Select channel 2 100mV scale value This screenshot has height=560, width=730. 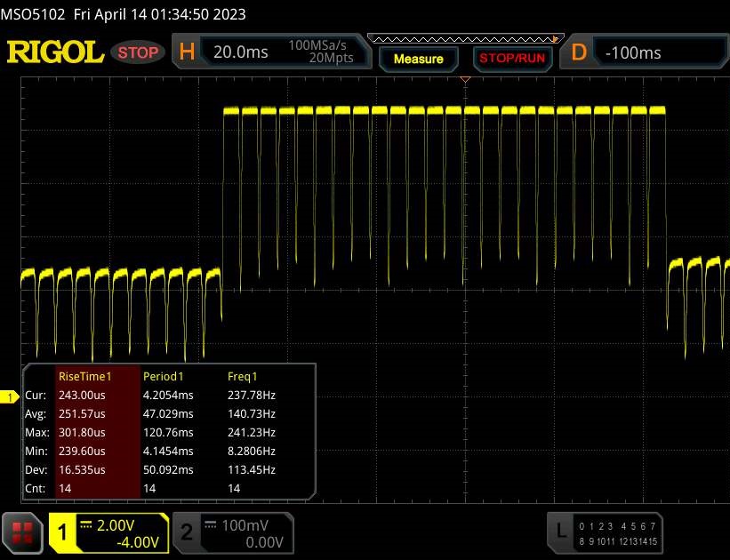click(245, 525)
